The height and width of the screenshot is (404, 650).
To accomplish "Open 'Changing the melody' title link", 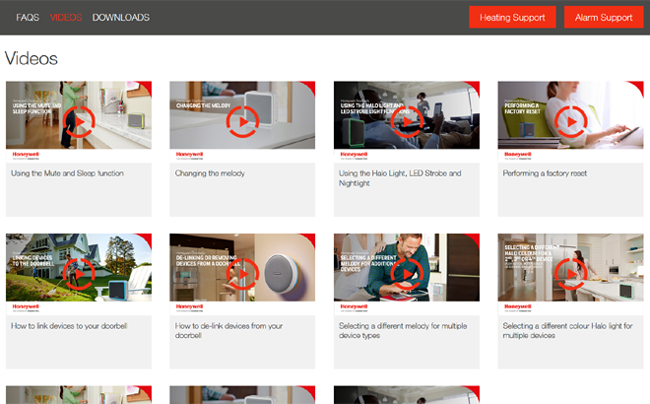I will pos(209,173).
